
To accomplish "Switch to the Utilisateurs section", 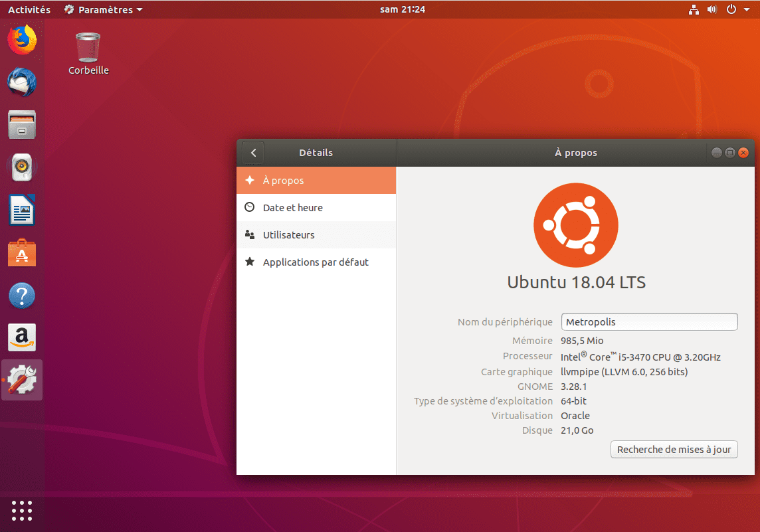I will (289, 234).
